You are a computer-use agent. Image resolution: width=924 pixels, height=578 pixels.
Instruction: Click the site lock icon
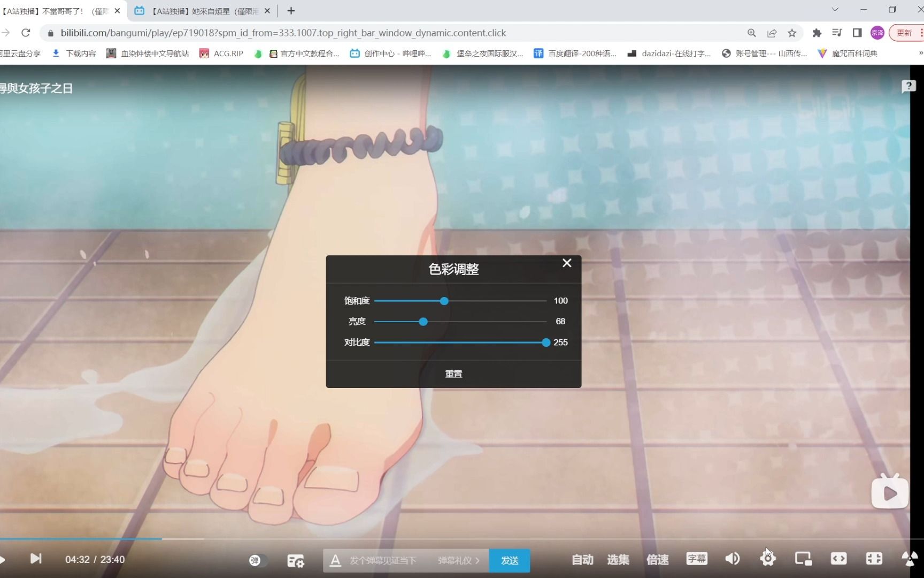pyautogui.click(x=51, y=33)
